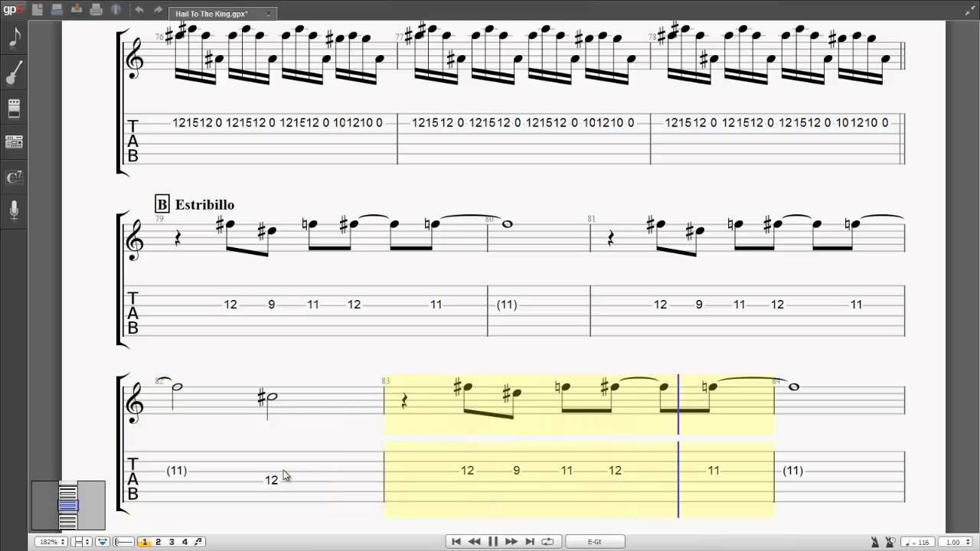Toggle multivoice edition mode

198,542
